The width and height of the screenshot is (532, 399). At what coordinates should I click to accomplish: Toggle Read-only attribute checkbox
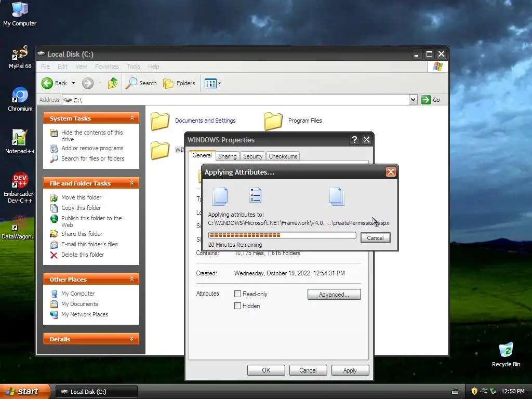click(238, 294)
